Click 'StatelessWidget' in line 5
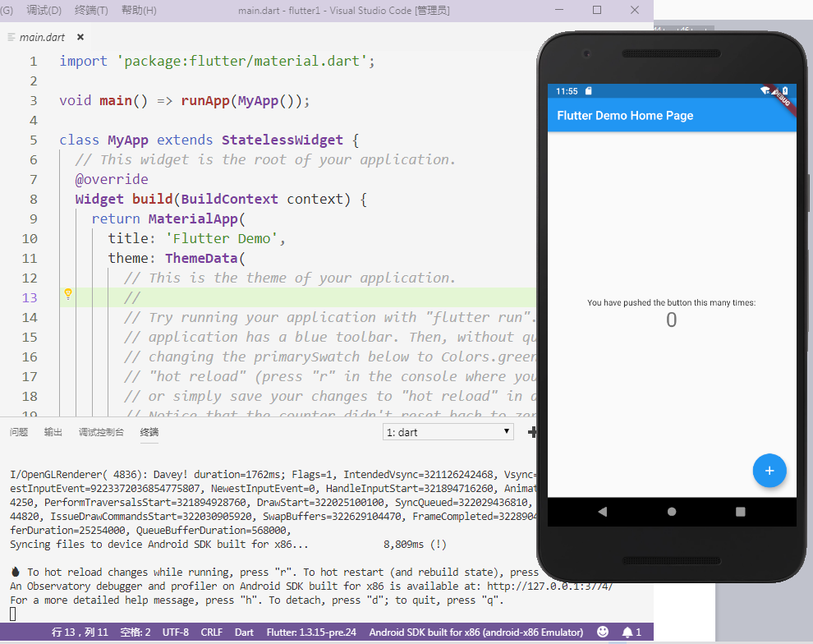This screenshot has height=644, width=813. (x=282, y=140)
